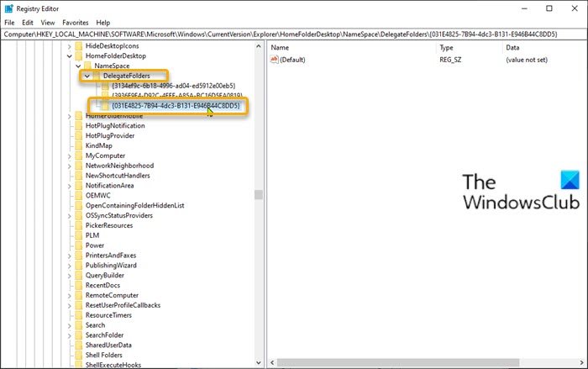The image size is (588, 369).
Task: Open the Help menu
Action: [x=102, y=23]
